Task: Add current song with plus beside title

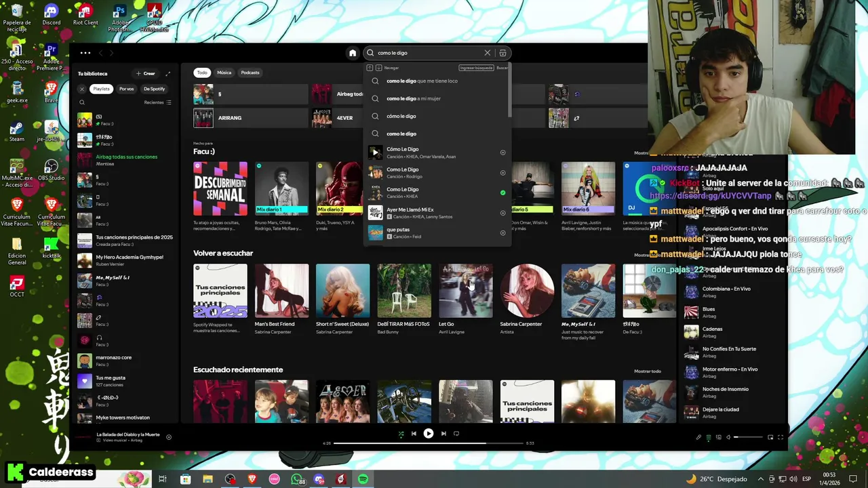Action: click(x=169, y=437)
